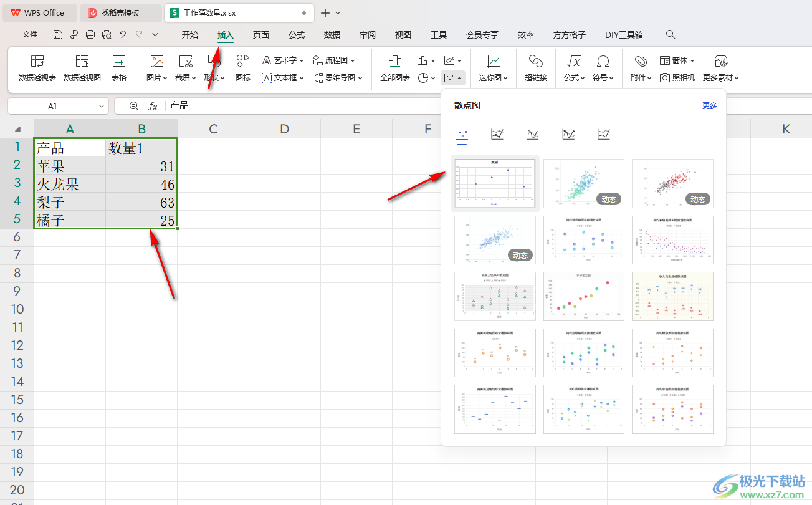
Task: Select column C header
Action: coord(213,129)
